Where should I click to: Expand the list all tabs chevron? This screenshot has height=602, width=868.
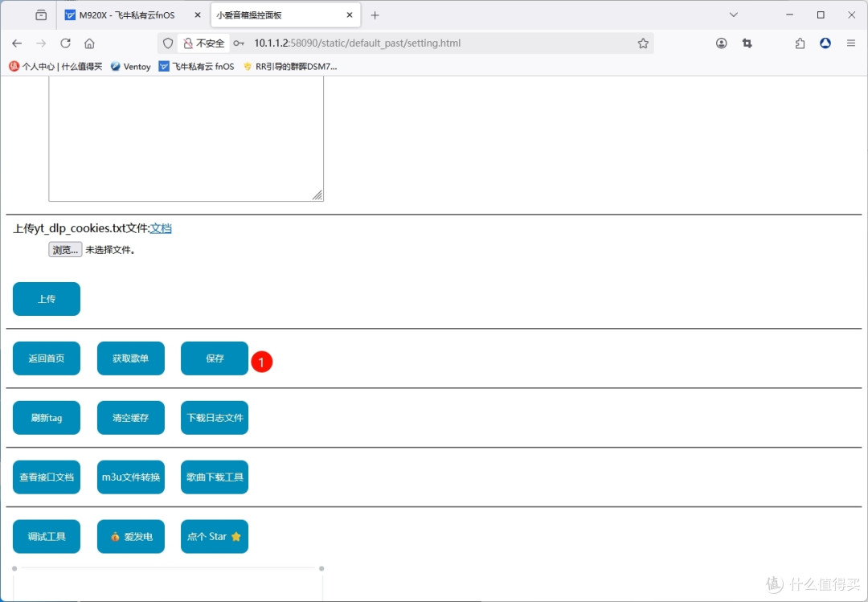734,15
